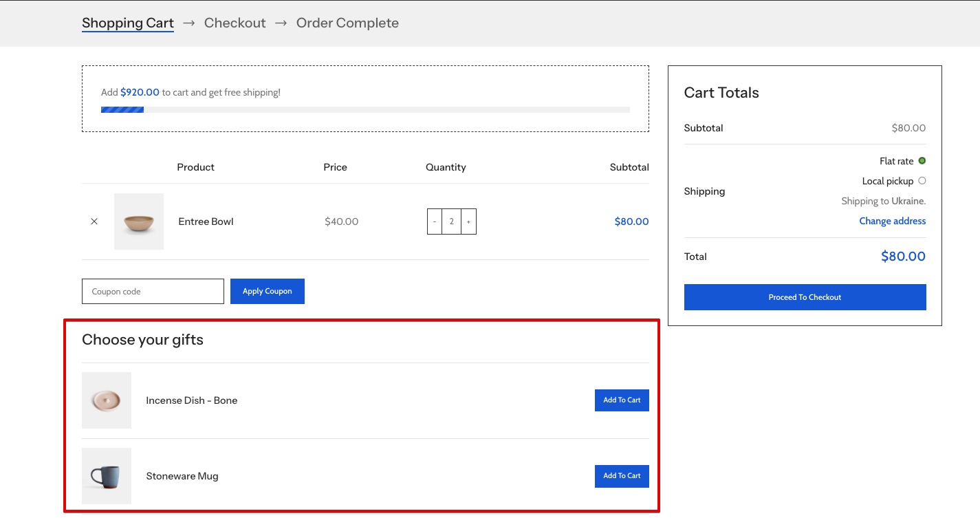Choose the Local pickup shipping option
The width and height of the screenshot is (980, 518).
[x=922, y=181]
